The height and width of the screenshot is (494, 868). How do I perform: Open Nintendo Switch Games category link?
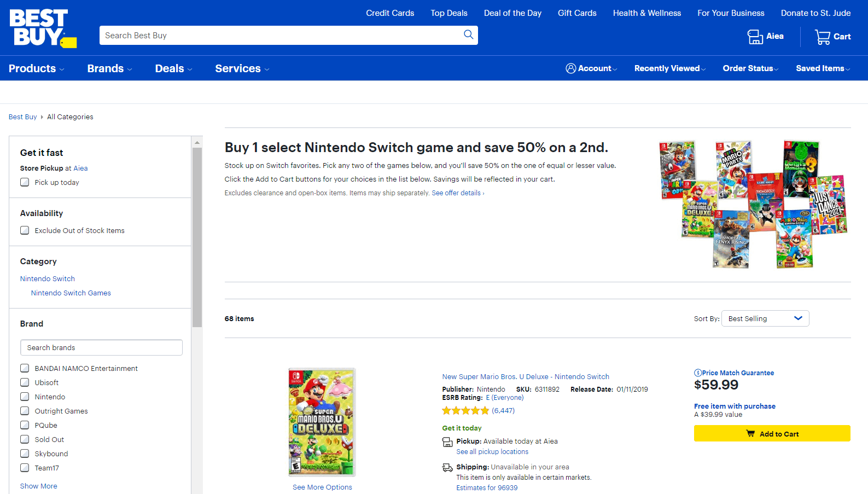point(71,293)
